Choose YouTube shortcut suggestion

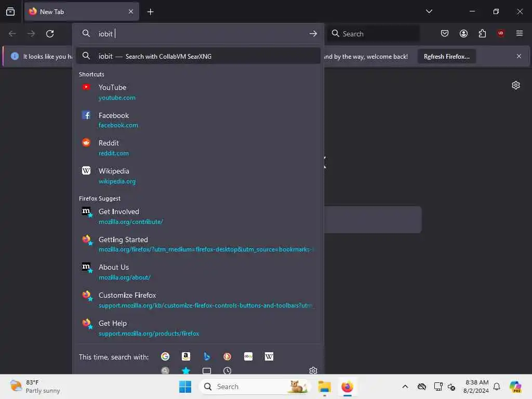click(198, 92)
